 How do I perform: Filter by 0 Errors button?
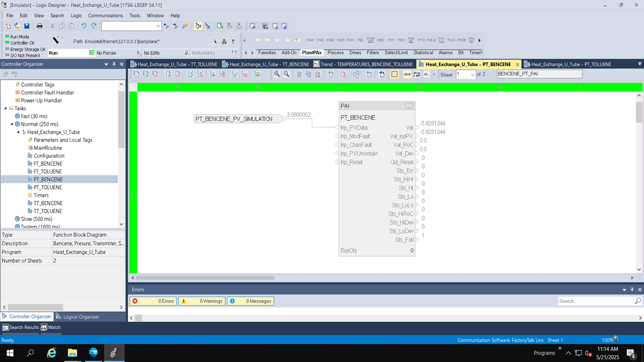[153, 301]
